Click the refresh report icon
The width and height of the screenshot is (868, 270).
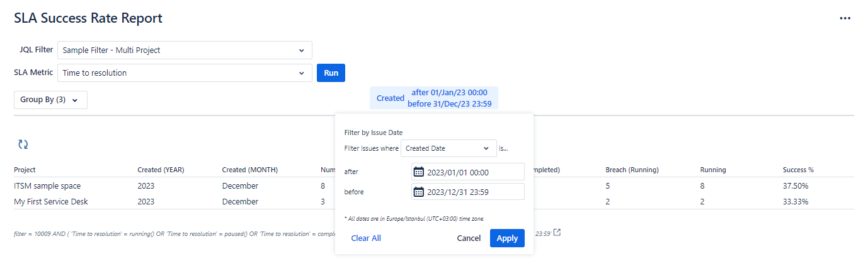[23, 144]
